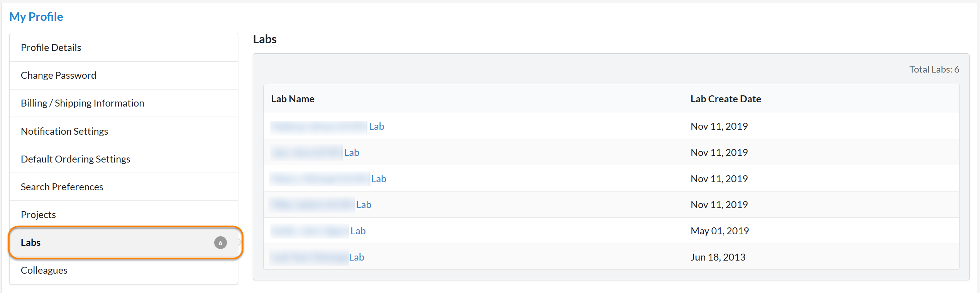Open Default Ordering Settings
Viewport: 980px width, 293px height.
point(75,159)
